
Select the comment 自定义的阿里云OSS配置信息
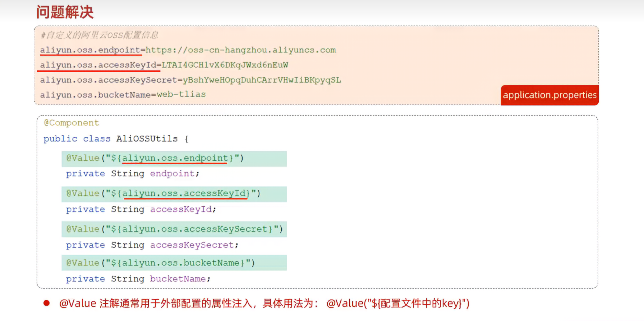click(x=100, y=35)
